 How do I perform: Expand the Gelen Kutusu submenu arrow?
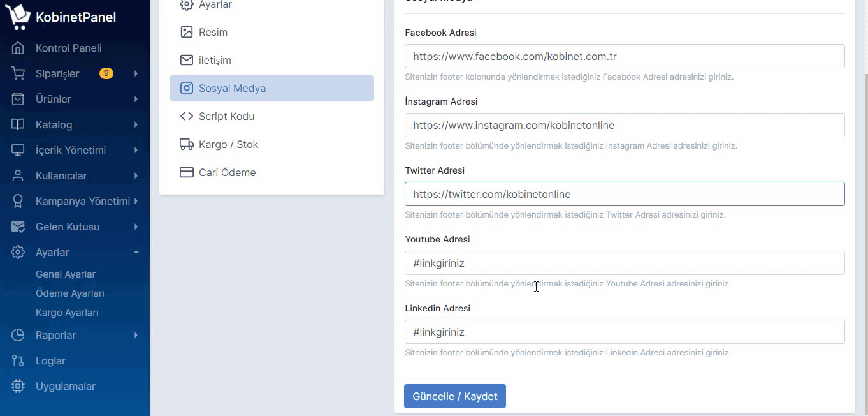[136, 227]
